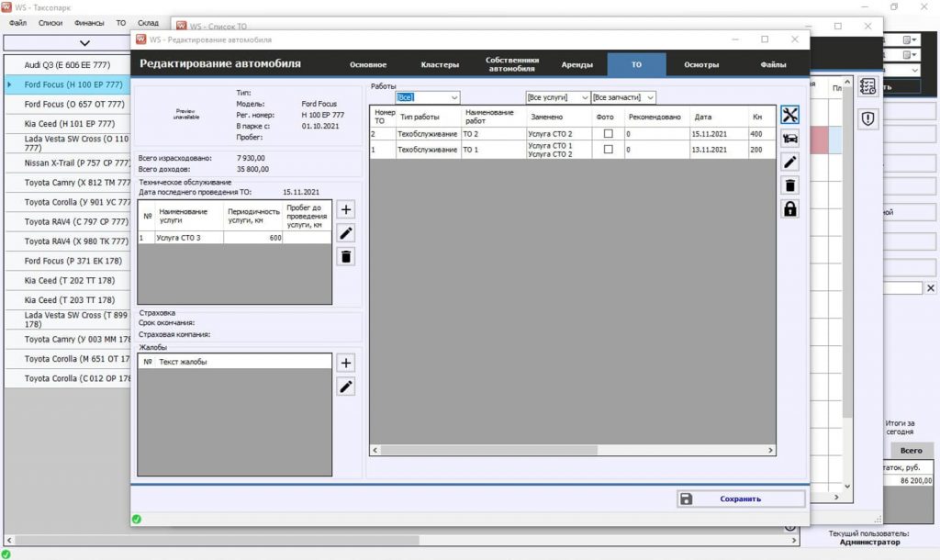Viewport: 940px width, 560px height.
Task: Click the Дата column header
Action: pos(719,117)
